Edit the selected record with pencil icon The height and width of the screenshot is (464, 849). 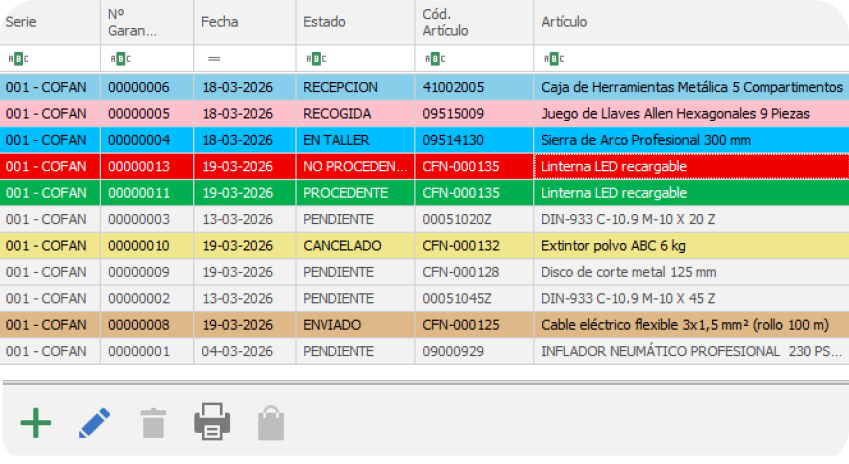tap(95, 423)
